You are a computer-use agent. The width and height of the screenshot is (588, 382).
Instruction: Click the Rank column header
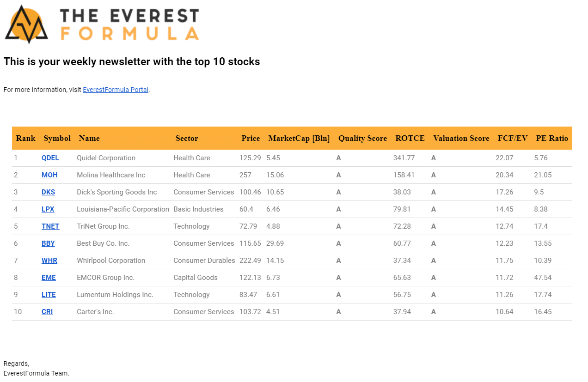click(25, 139)
